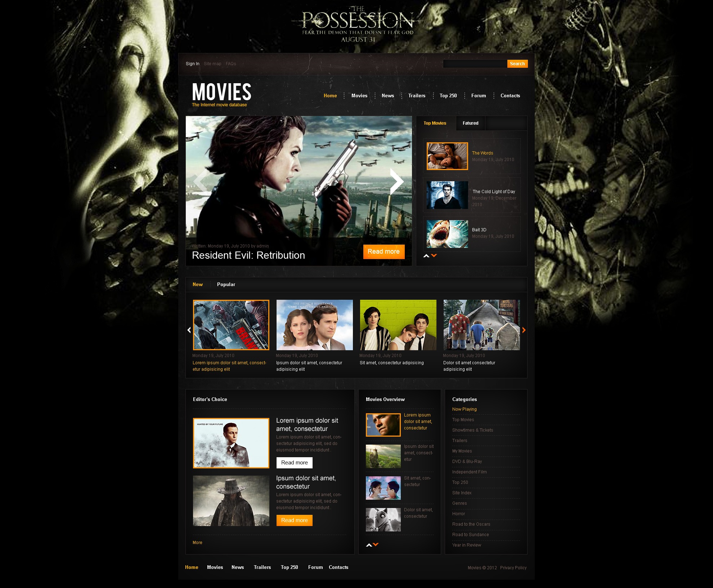The image size is (713, 588).
Task: Click the Search icon to search movies
Action: pyautogui.click(x=516, y=64)
